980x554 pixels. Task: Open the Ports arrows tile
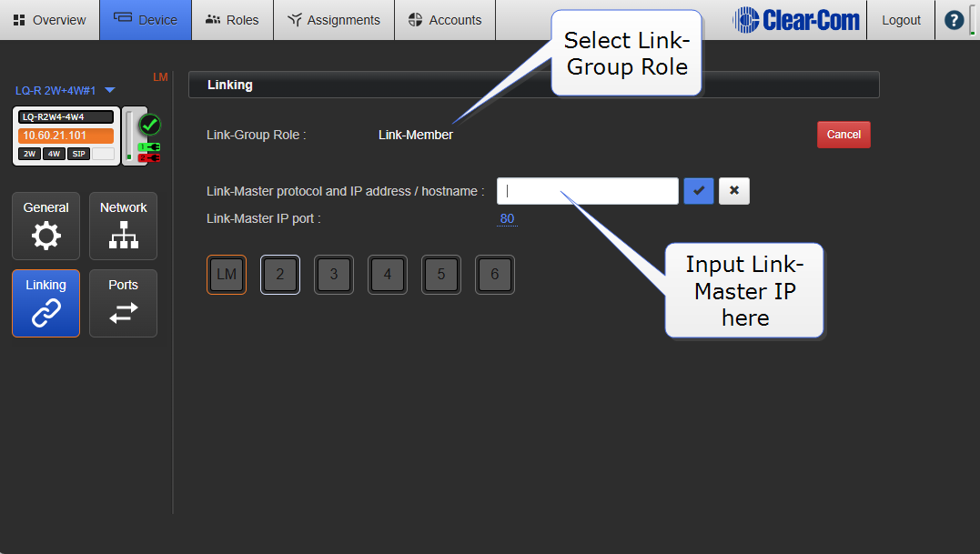pyautogui.click(x=123, y=303)
